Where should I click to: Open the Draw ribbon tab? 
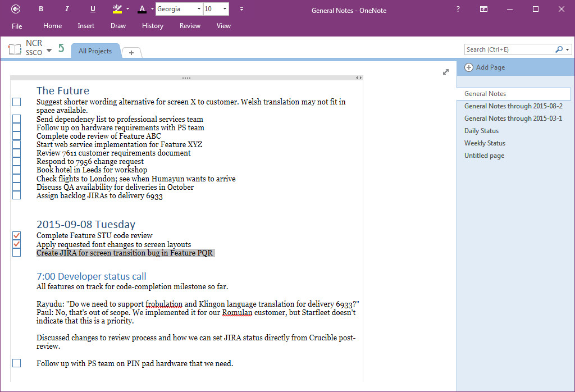[x=118, y=26]
